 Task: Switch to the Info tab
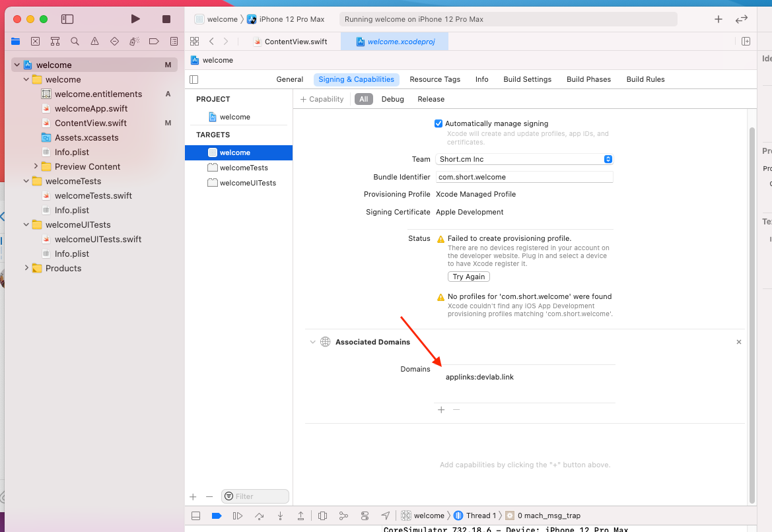tap(481, 79)
